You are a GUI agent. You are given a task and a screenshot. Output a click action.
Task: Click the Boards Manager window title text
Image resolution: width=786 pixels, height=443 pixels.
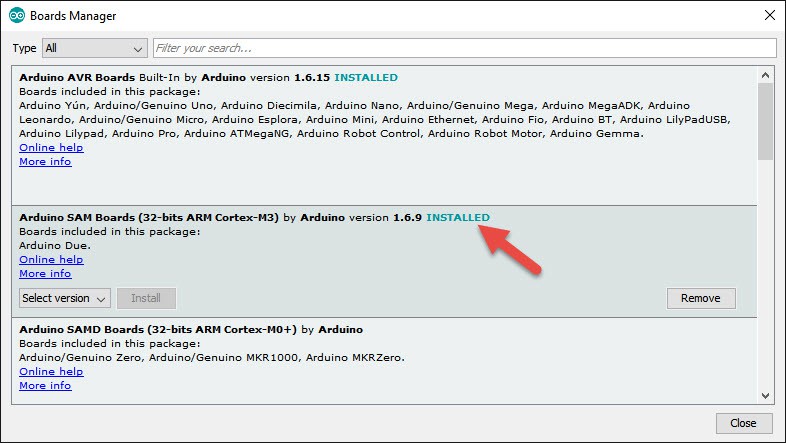tap(73, 16)
